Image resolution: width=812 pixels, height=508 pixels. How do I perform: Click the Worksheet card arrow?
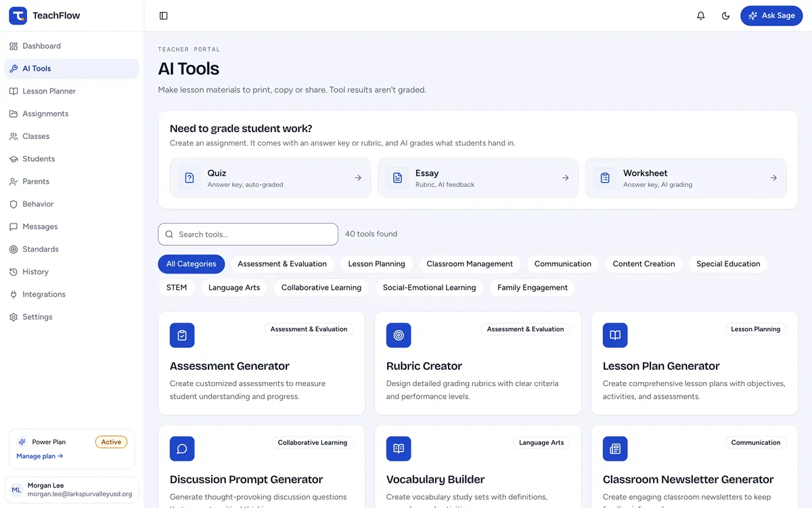[773, 178]
